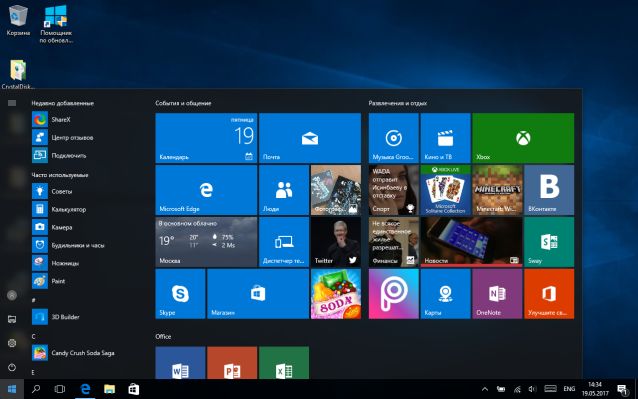Open the user account button in Start
Viewport: 638px width, 399px height.
(12, 295)
